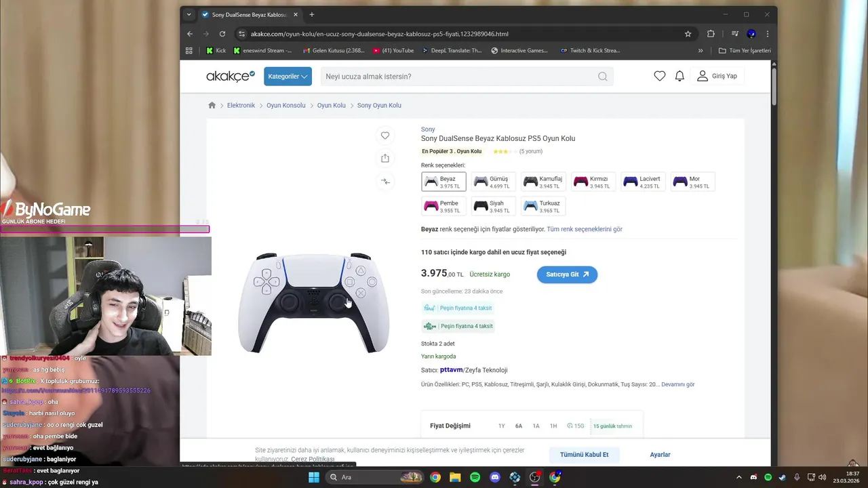Show hidden system tray icons chevron
This screenshot has width=868, height=488.
pyautogui.click(x=738, y=477)
